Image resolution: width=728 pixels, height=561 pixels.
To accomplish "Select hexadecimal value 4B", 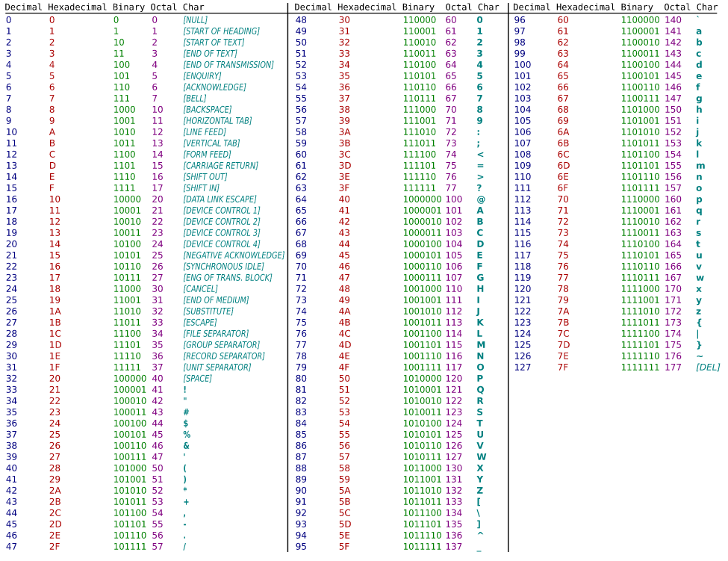I will 344,322.
